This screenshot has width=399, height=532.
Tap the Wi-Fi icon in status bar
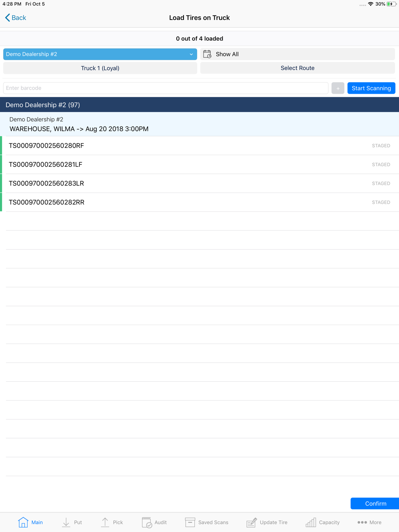point(371,4)
